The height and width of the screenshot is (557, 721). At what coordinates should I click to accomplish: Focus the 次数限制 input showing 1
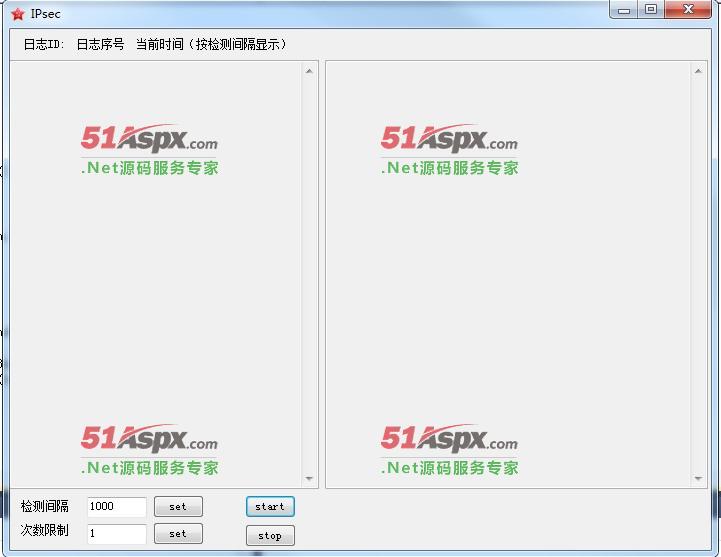click(x=117, y=534)
